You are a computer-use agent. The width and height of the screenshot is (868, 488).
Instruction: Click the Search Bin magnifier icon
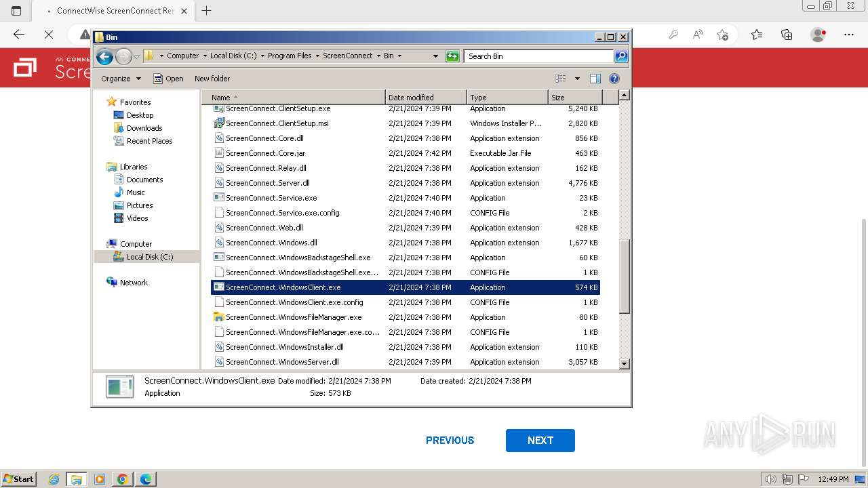click(620, 56)
